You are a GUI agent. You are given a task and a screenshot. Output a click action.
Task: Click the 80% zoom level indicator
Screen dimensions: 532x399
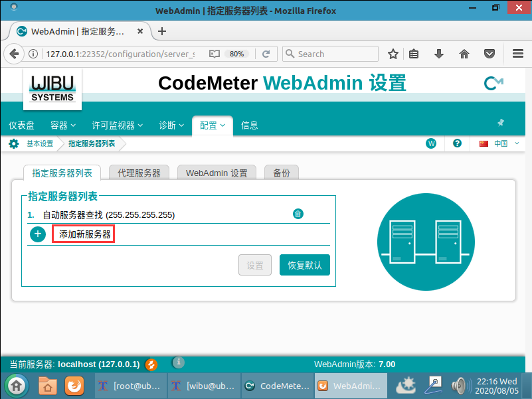coord(237,54)
